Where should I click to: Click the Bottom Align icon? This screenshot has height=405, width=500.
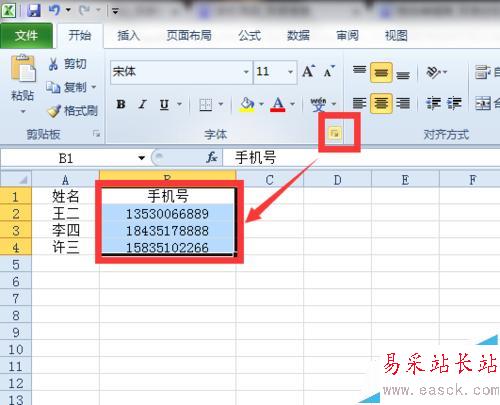(403, 74)
